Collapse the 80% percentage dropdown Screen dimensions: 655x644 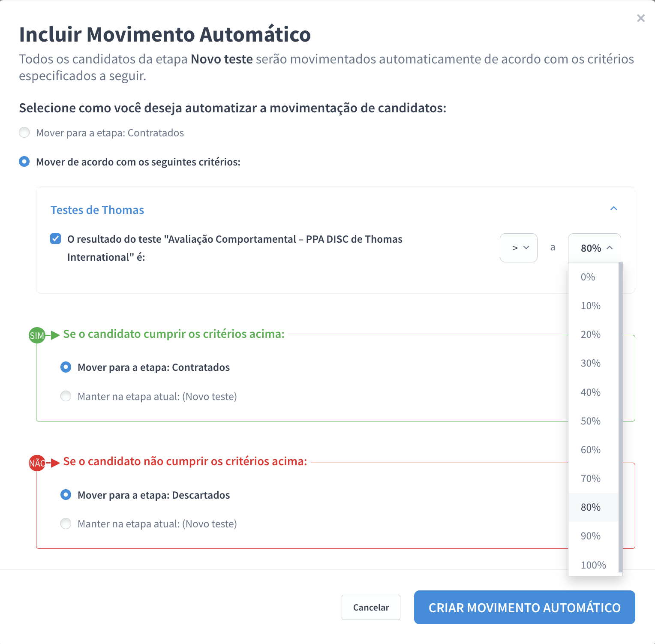coord(594,248)
